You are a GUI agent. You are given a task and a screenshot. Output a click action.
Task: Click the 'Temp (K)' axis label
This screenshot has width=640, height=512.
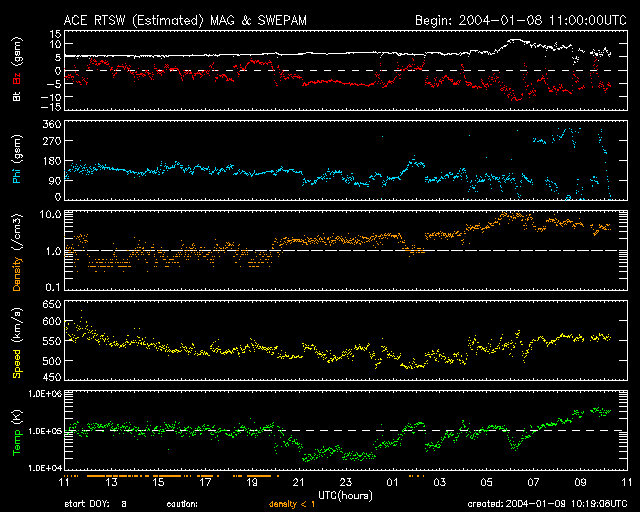(17, 432)
